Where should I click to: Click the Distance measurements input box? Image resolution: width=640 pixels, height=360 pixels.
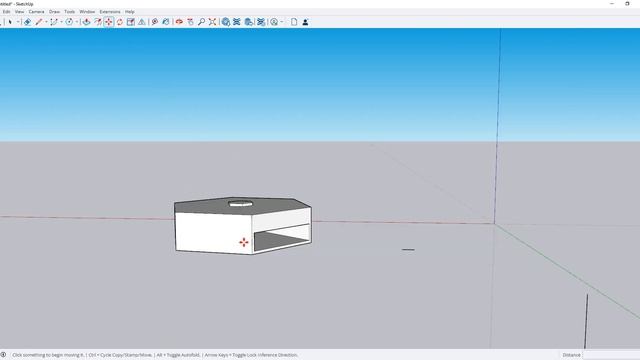coord(611,355)
